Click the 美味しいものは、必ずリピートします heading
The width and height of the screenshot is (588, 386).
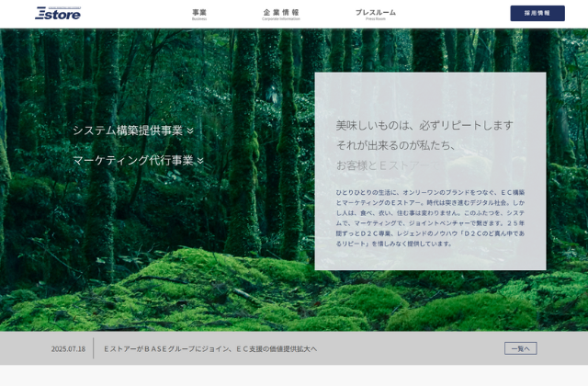pos(424,125)
